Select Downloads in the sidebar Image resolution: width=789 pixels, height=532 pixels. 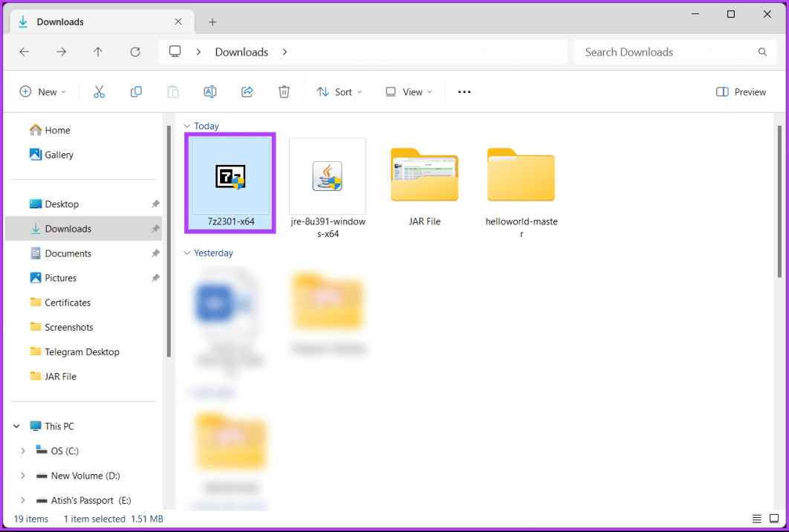click(x=83, y=229)
